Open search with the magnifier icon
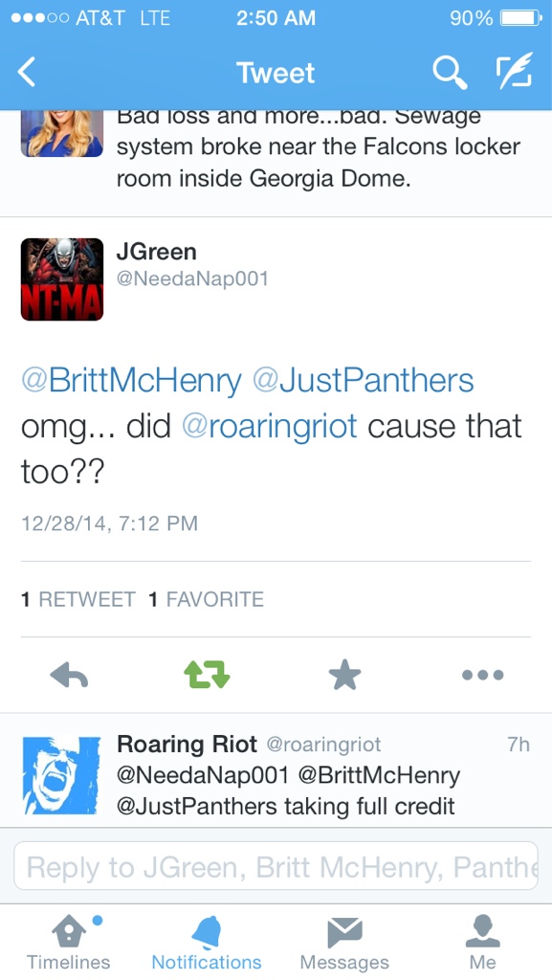Image resolution: width=552 pixels, height=980 pixels. pyautogui.click(x=450, y=72)
